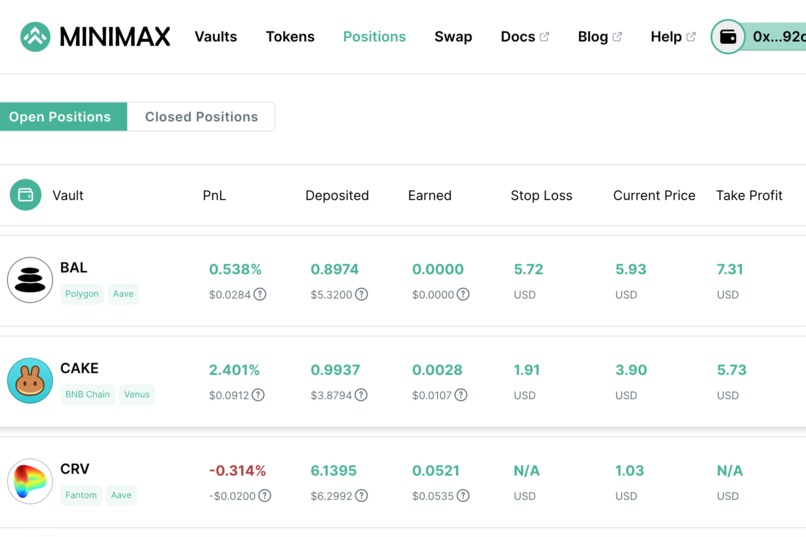Image resolution: width=806 pixels, height=537 pixels.
Task: Click the 3.90 current price value
Action: point(631,370)
